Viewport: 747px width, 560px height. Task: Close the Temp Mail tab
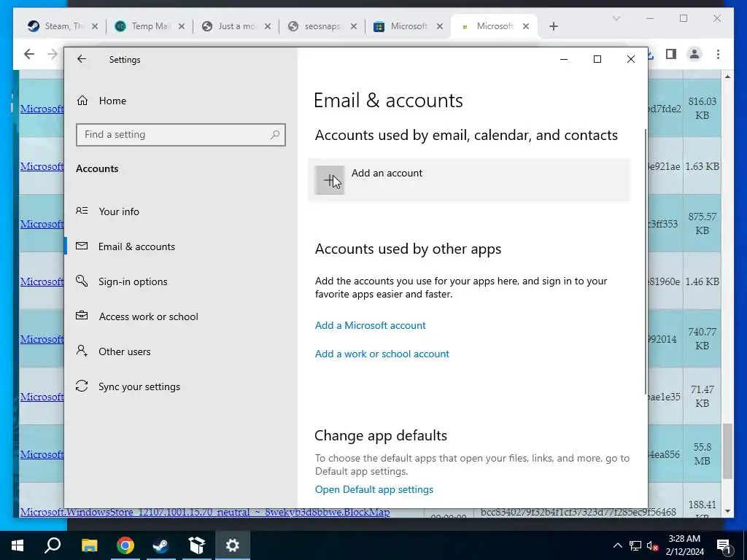coord(182,26)
